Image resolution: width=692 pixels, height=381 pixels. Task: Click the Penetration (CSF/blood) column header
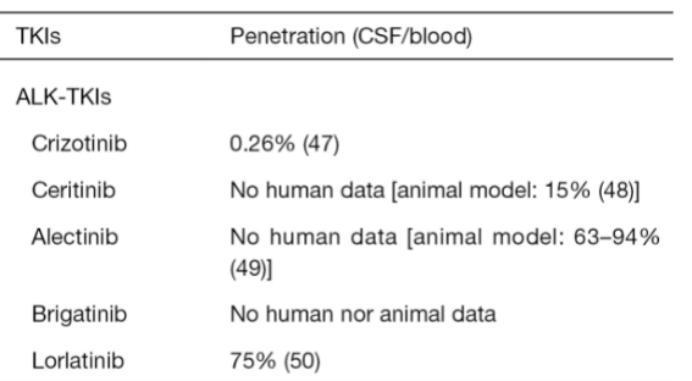point(351,36)
